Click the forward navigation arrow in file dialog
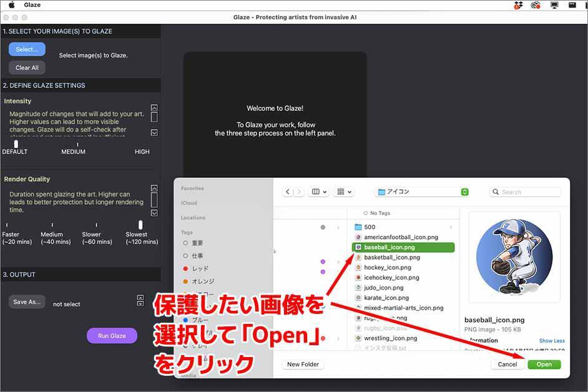 pyautogui.click(x=299, y=192)
